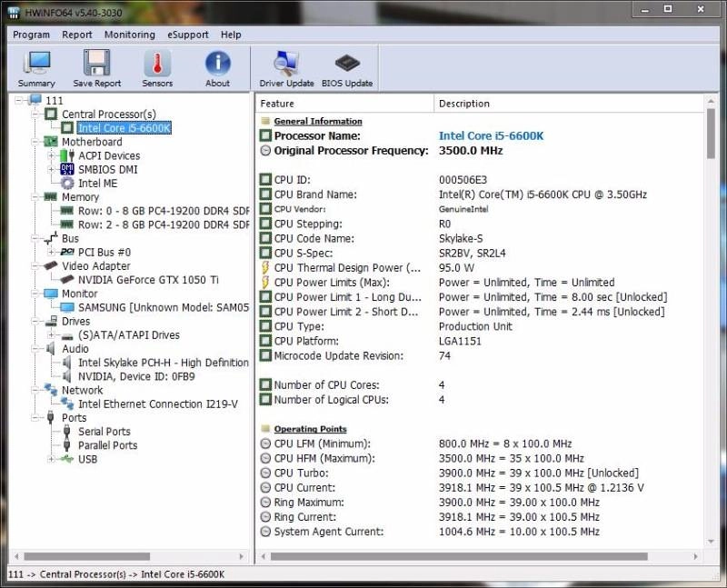Select NVIDIA Device ID: 0FB9 audio entry
This screenshot has height=588, width=727.
pyautogui.click(x=136, y=376)
